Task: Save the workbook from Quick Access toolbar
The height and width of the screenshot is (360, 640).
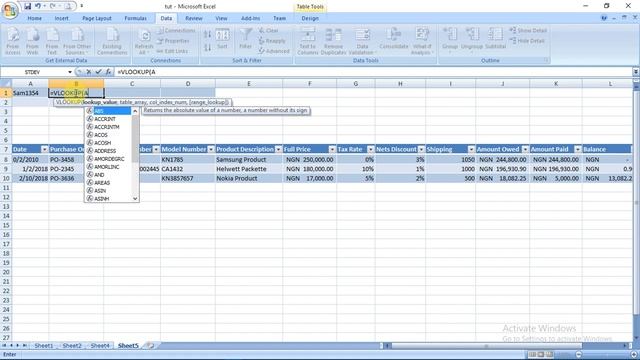Action: (27, 6)
